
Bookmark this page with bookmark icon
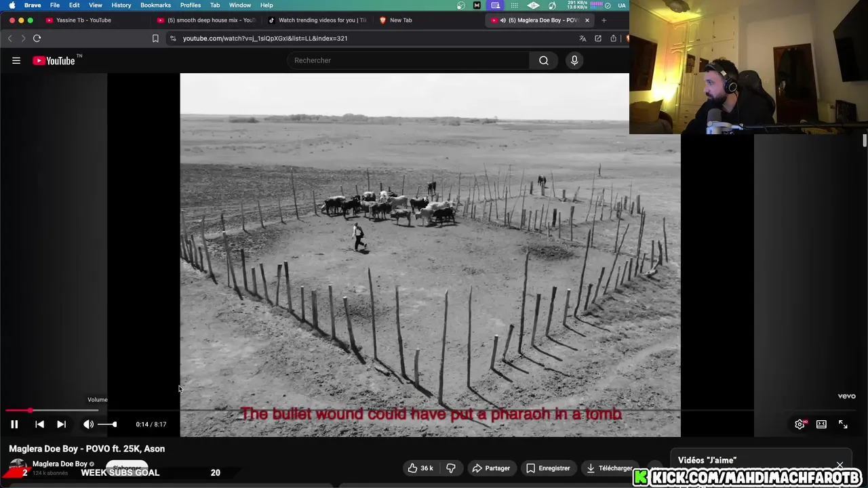coord(155,39)
